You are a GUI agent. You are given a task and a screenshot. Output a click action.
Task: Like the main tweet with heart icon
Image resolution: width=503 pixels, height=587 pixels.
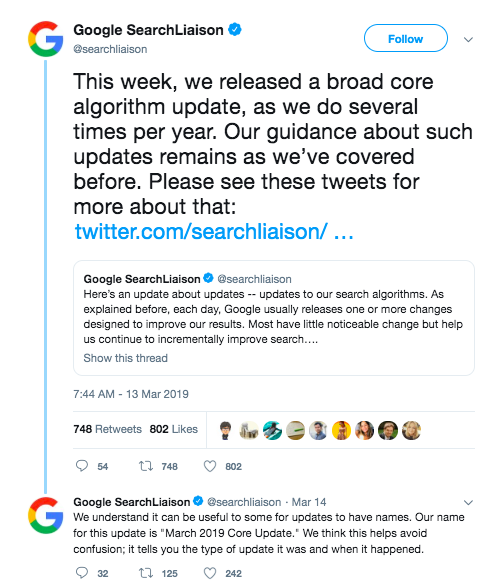coord(210,466)
